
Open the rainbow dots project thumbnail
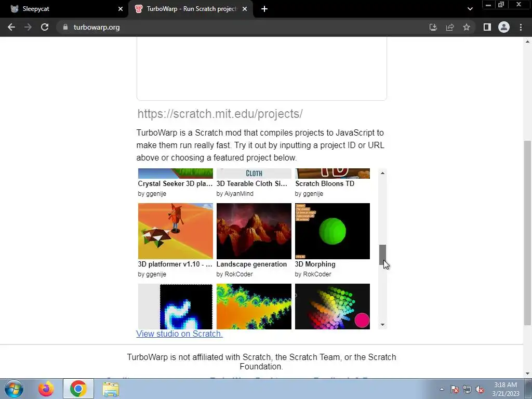(332, 307)
